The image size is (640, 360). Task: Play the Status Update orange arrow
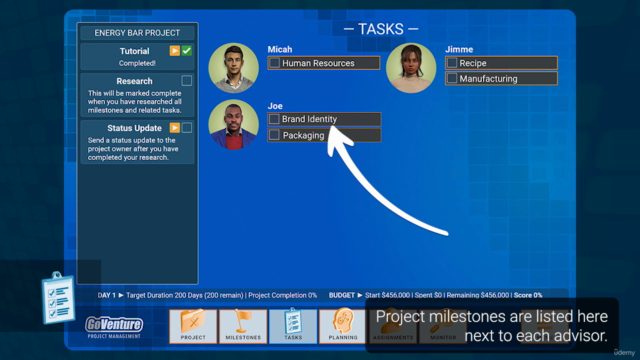tap(175, 128)
